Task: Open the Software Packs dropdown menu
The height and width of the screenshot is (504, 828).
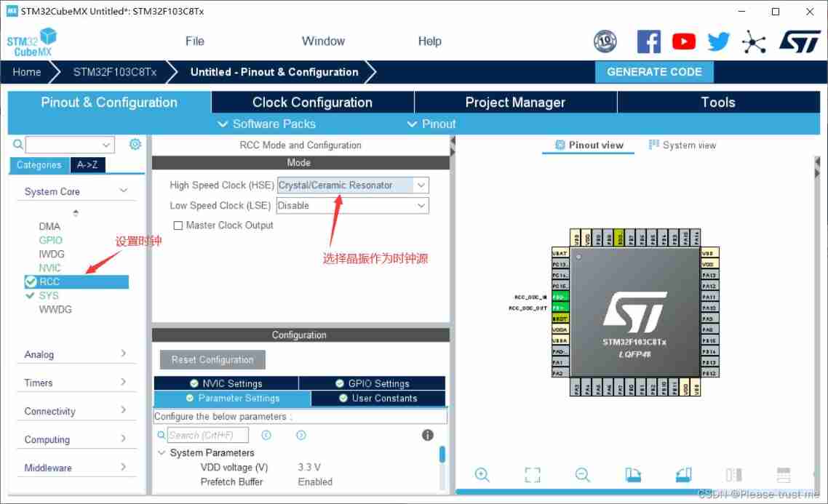Action: click(x=267, y=124)
